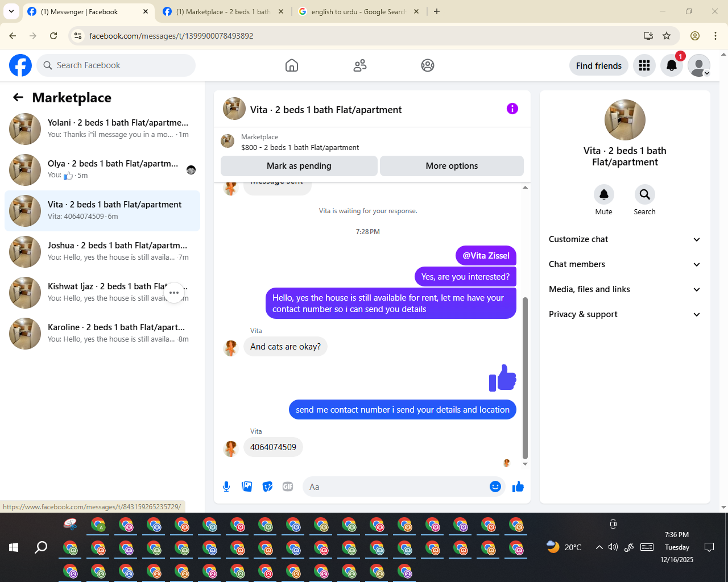
Task: Click the Search Facebook input field
Action: [x=116, y=65]
